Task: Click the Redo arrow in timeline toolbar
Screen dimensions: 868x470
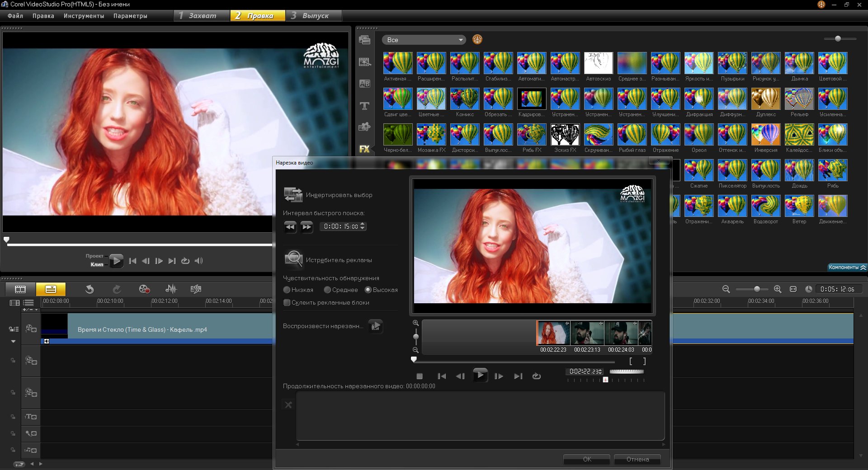Action: click(x=117, y=289)
